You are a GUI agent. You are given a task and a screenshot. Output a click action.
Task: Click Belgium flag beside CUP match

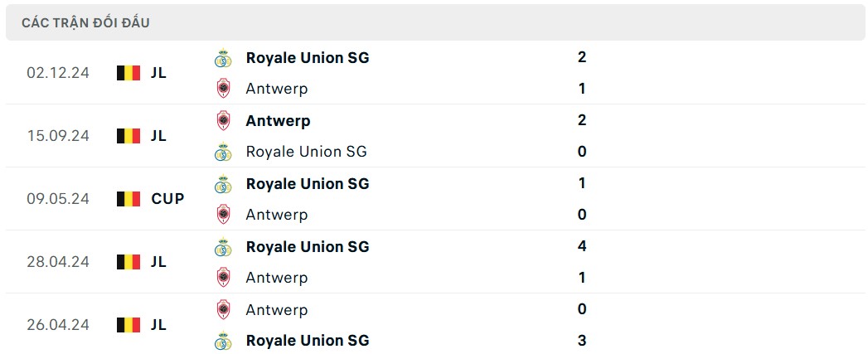(x=128, y=199)
